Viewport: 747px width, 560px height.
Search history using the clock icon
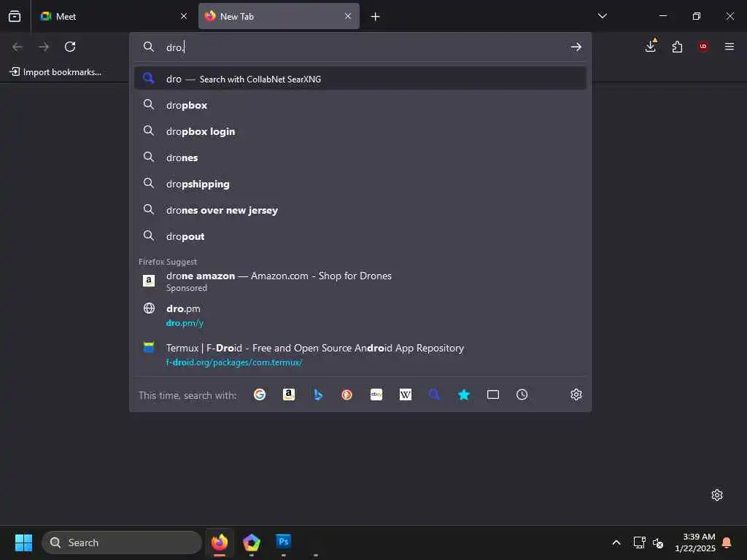(522, 394)
